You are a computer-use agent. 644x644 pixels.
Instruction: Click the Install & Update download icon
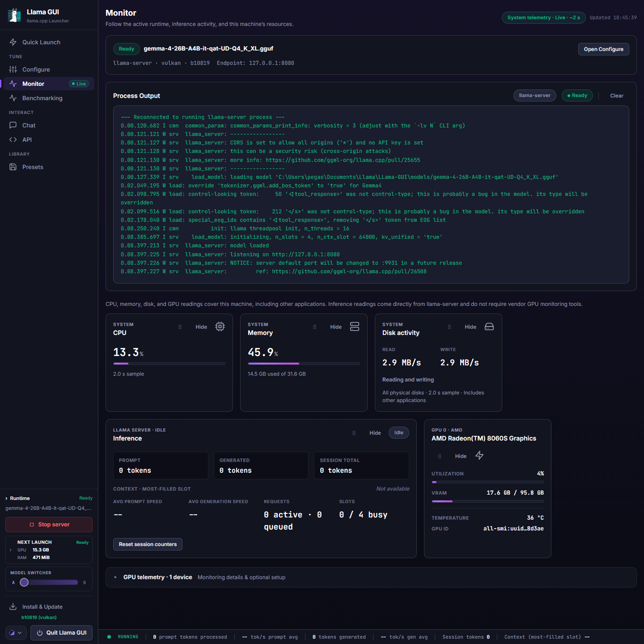(x=13, y=606)
